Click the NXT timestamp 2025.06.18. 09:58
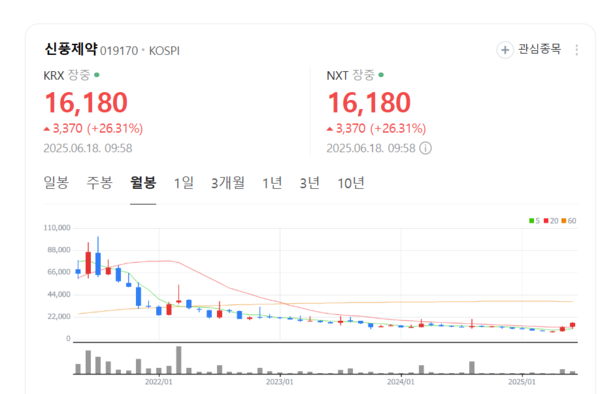Viewport: 600px width, 394px height. pyautogui.click(x=371, y=148)
